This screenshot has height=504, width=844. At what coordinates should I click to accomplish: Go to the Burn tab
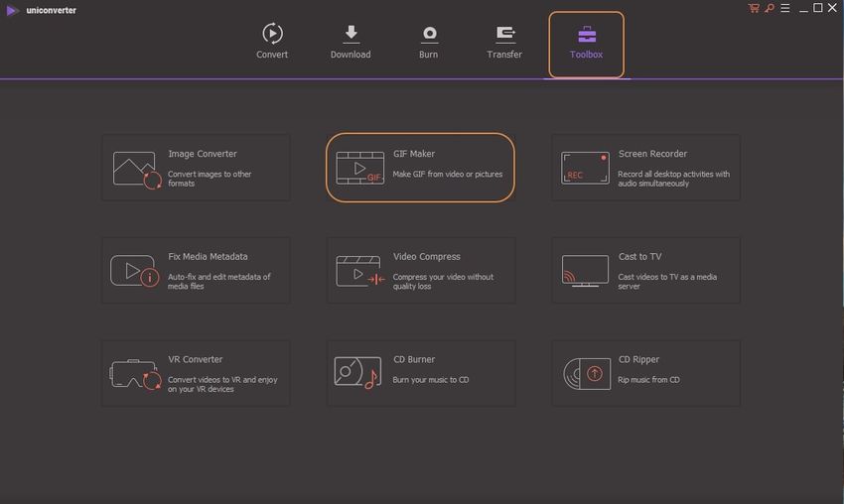[x=428, y=42]
